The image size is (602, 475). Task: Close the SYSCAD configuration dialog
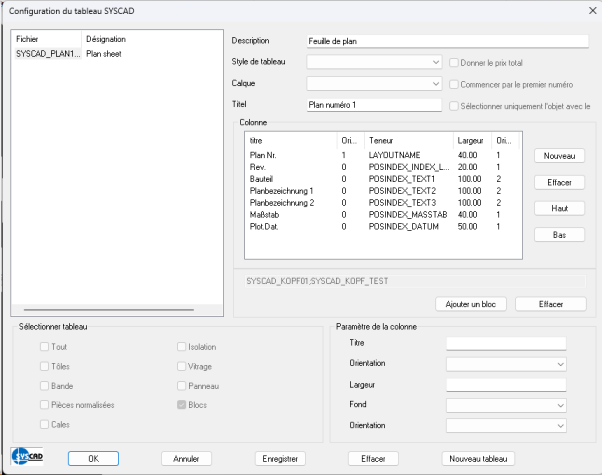[x=592, y=11]
